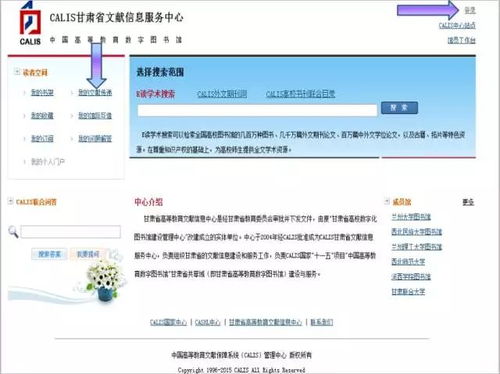Open the 馆员工作台 link

pos(462,40)
